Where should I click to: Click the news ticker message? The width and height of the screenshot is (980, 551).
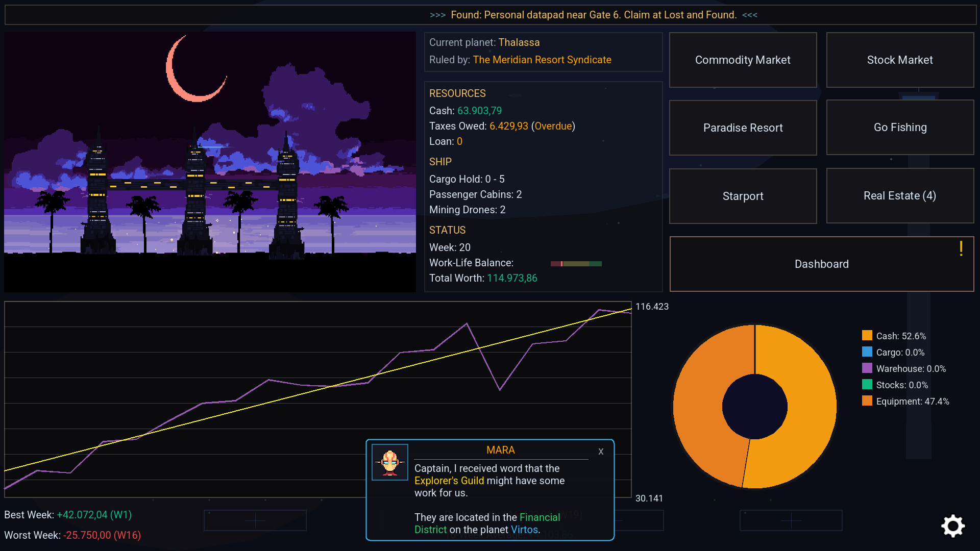594,15
